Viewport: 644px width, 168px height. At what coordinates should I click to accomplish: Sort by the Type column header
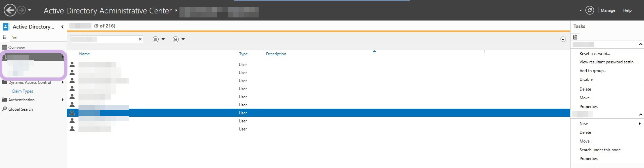point(244,54)
